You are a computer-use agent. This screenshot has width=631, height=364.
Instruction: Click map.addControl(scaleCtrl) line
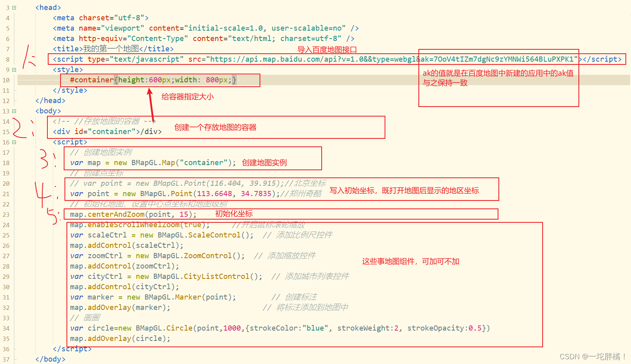(x=127, y=245)
